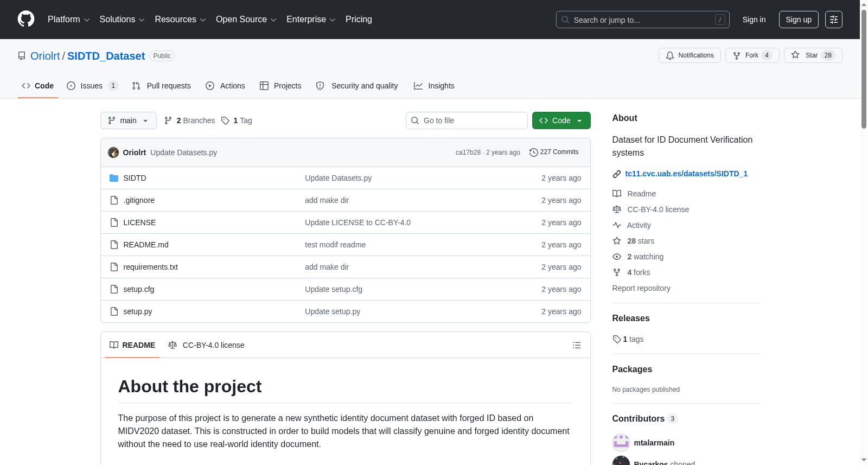868x465 pixels.
Task: Click the Go to file search field
Action: 467,120
